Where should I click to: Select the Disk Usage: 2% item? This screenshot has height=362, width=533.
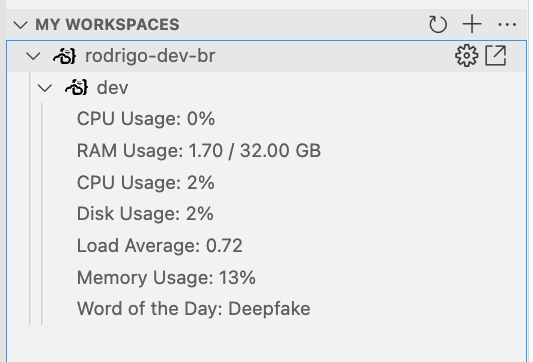click(145, 214)
